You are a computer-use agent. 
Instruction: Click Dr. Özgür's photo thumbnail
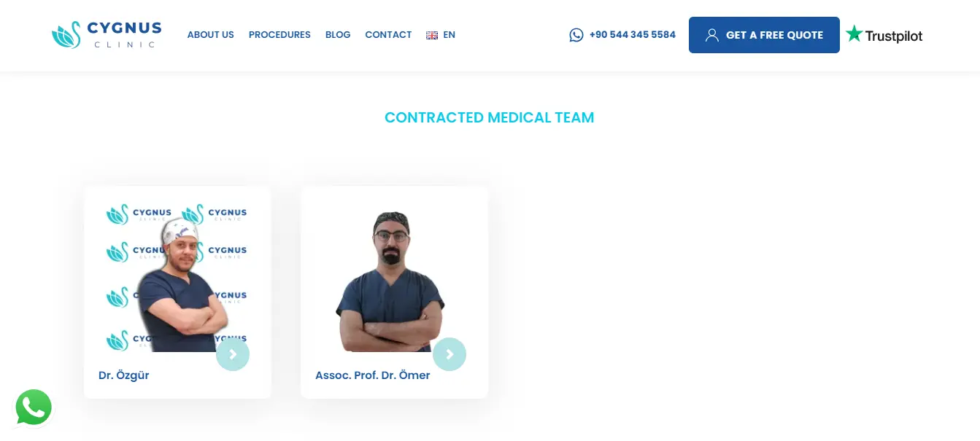[177, 276]
